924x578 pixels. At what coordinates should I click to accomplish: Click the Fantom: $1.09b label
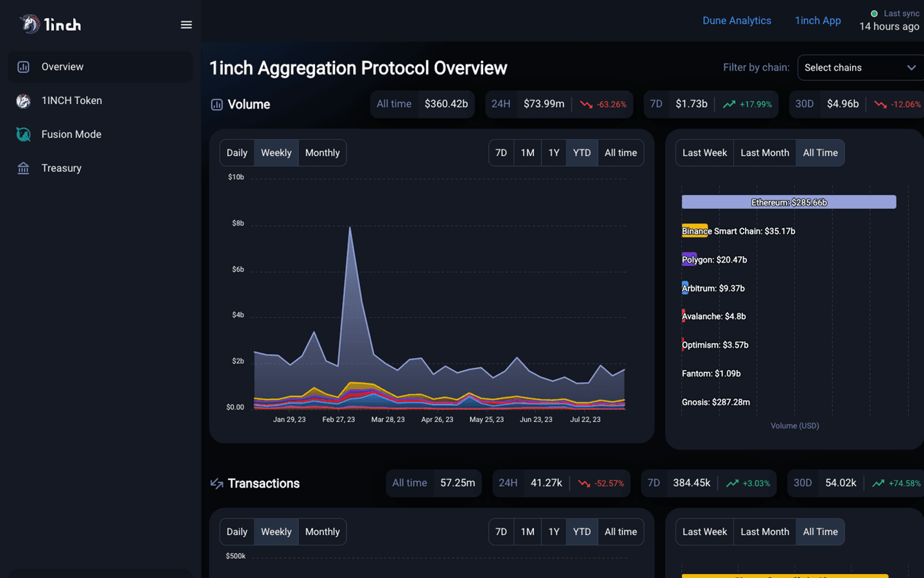(711, 374)
